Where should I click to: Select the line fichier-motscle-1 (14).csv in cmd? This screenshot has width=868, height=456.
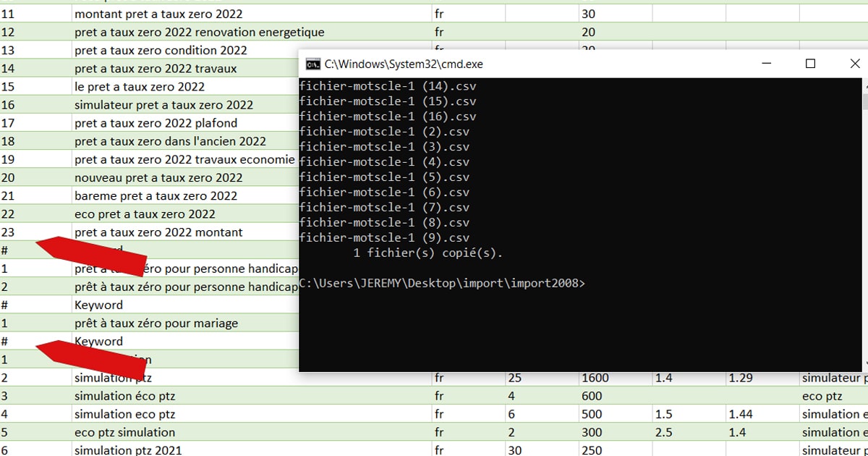tap(388, 86)
